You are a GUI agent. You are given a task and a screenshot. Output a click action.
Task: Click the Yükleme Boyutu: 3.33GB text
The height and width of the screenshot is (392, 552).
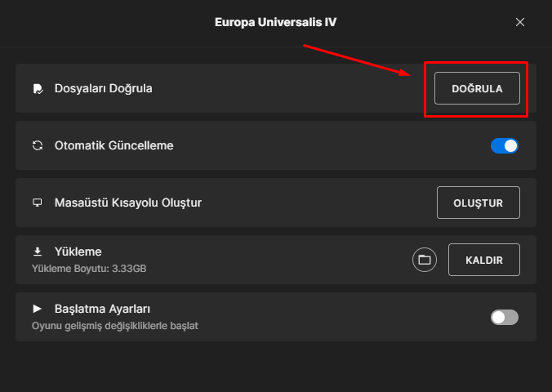[x=89, y=269]
